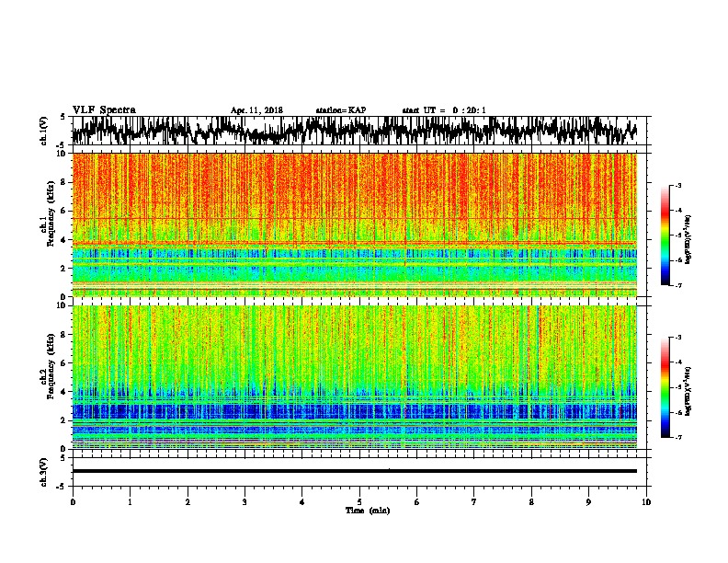Click the "ch.3(V)" axis label
This screenshot has width=728, height=563.
tap(43, 473)
